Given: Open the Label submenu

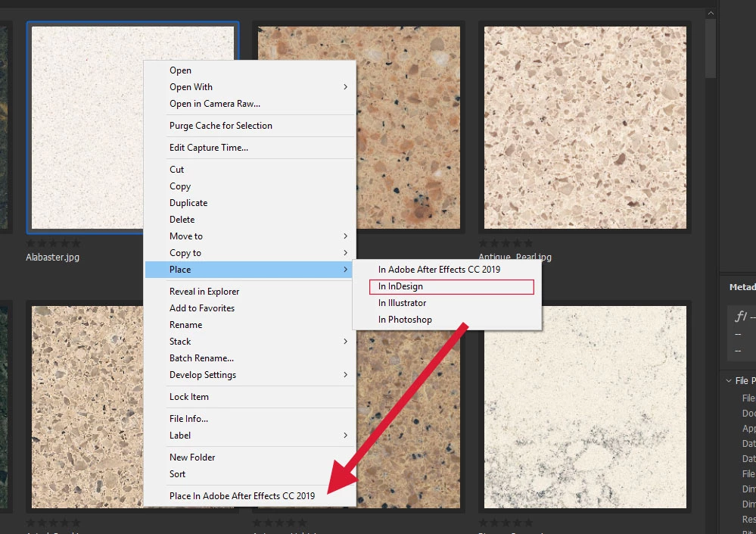Looking at the screenshot, I should pos(250,435).
